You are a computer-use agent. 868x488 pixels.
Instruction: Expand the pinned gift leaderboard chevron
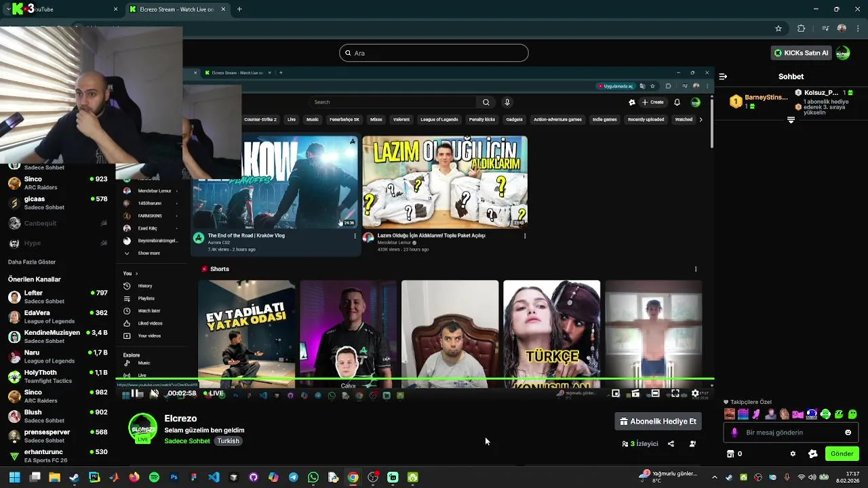(791, 120)
